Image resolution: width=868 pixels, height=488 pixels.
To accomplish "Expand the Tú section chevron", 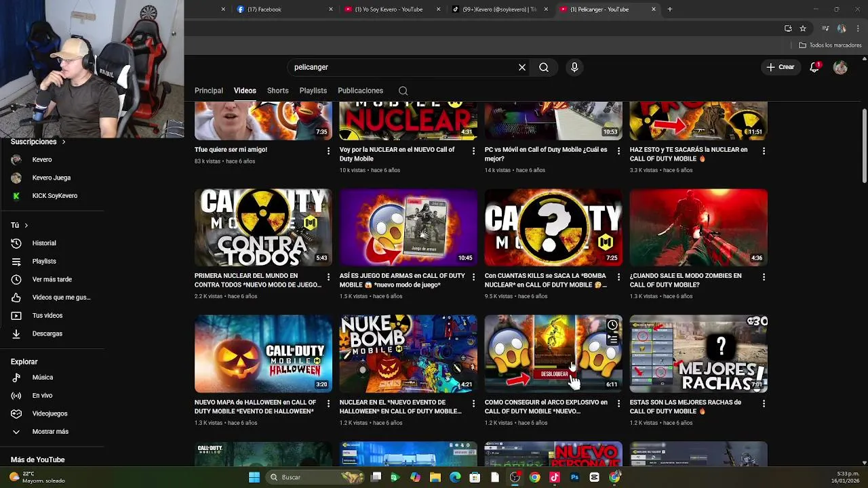I will click(26, 225).
